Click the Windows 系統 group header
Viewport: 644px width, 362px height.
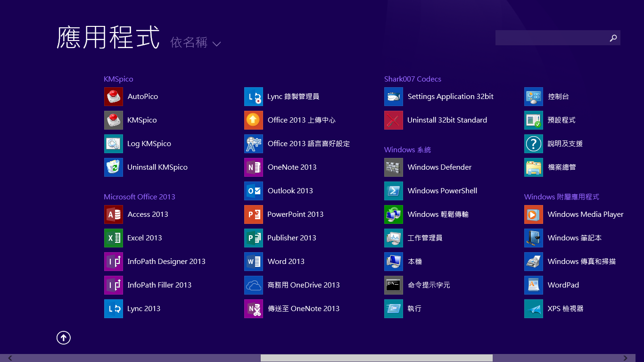click(x=407, y=150)
